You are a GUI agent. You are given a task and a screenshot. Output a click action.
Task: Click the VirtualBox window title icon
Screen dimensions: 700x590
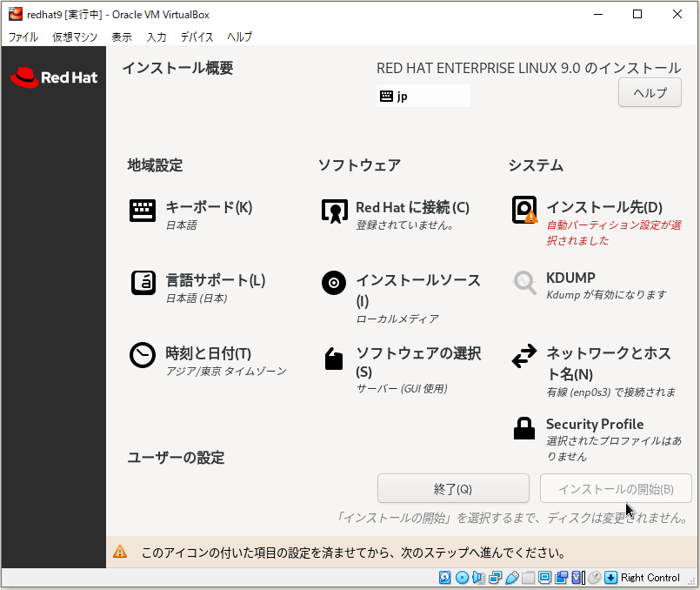tap(16, 14)
